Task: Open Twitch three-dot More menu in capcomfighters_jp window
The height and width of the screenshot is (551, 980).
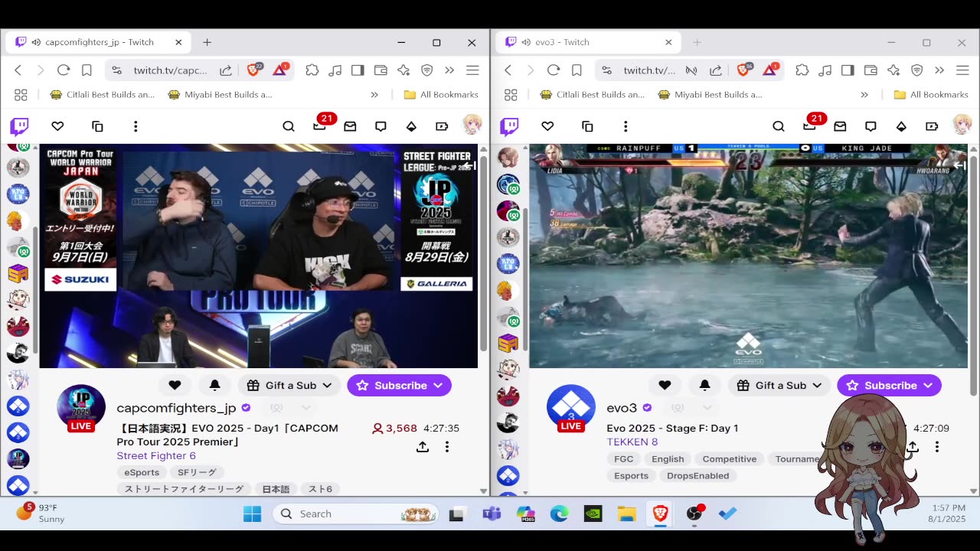Action: pos(136,126)
